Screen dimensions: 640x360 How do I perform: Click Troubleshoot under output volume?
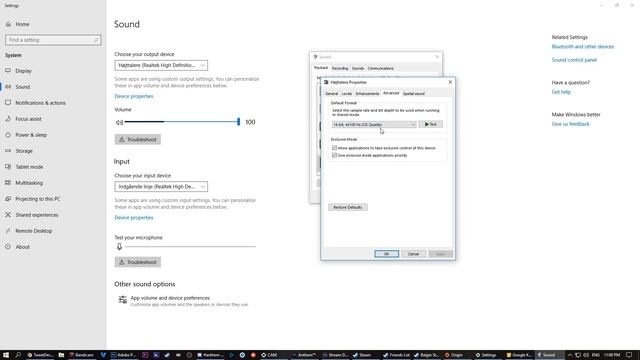click(138, 140)
